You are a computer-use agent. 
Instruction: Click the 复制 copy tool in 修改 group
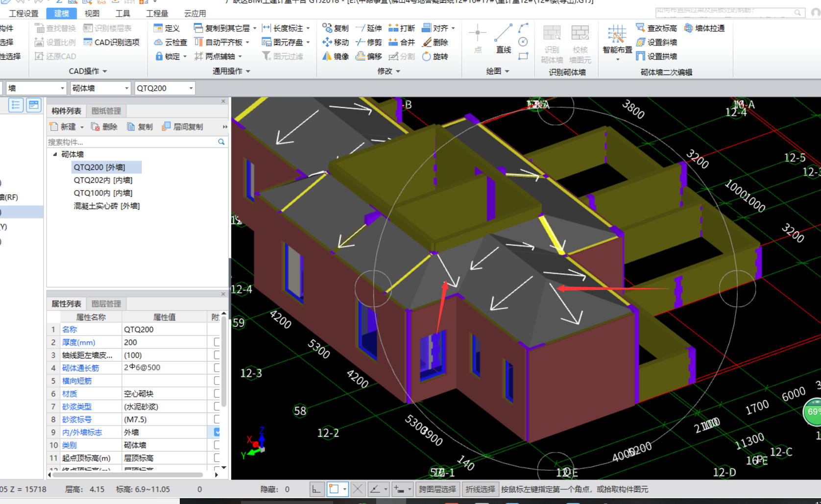tap(336, 28)
